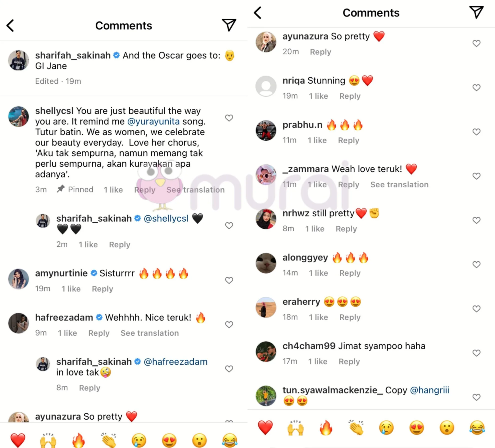
Task: Like the nriqa Stunning comment
Action: coord(476,88)
